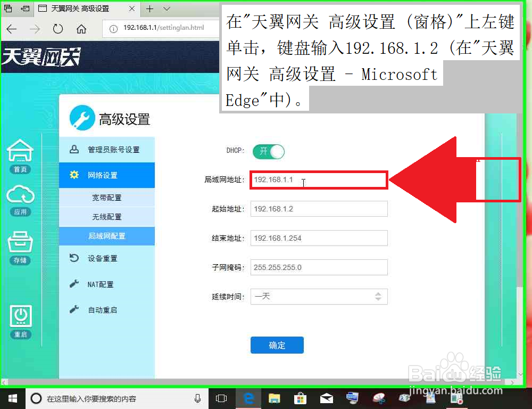Show tab previews chevron

(166, 9)
